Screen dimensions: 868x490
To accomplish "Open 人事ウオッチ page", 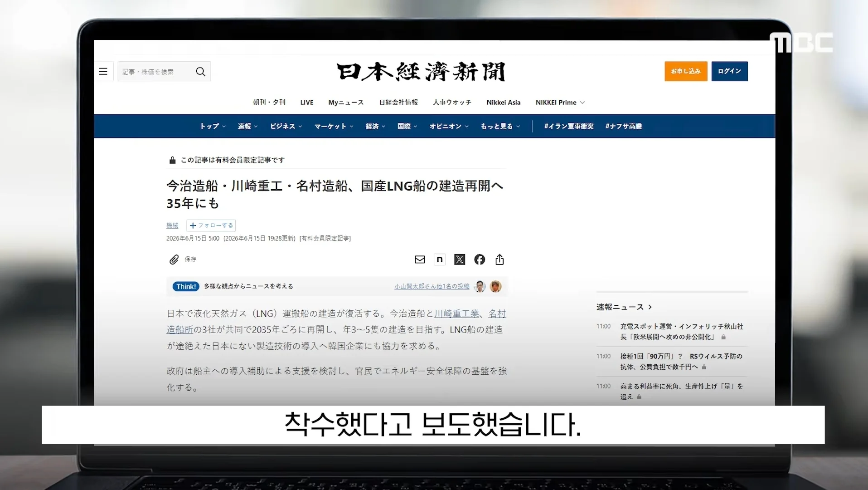I will 452,103.
